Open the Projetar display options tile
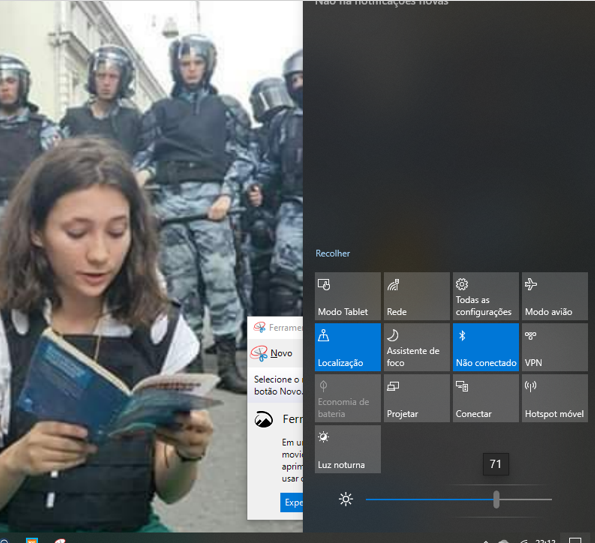The image size is (595, 543). 417,398
